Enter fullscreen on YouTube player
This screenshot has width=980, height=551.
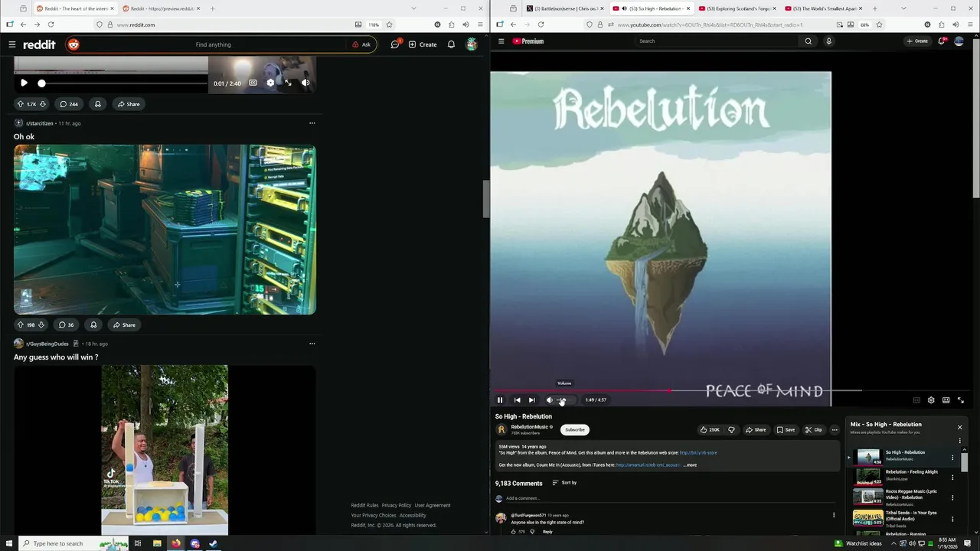(961, 399)
